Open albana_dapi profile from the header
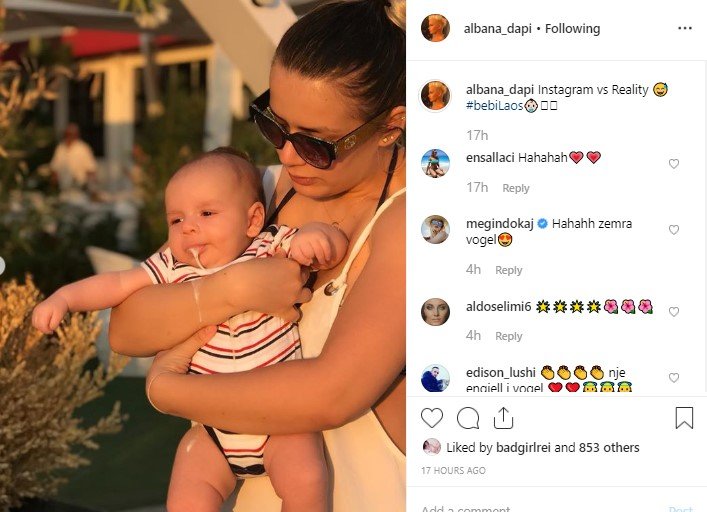707x512 pixels. coord(498,29)
